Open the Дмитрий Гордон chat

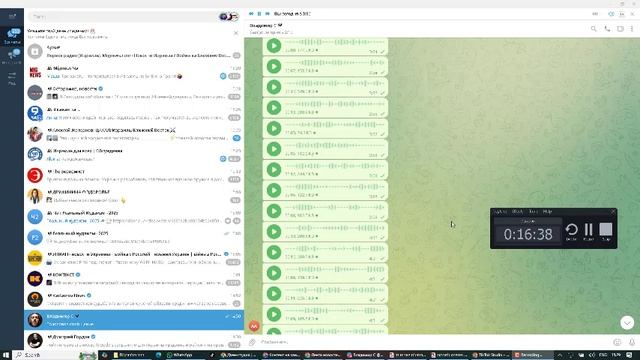click(x=134, y=340)
